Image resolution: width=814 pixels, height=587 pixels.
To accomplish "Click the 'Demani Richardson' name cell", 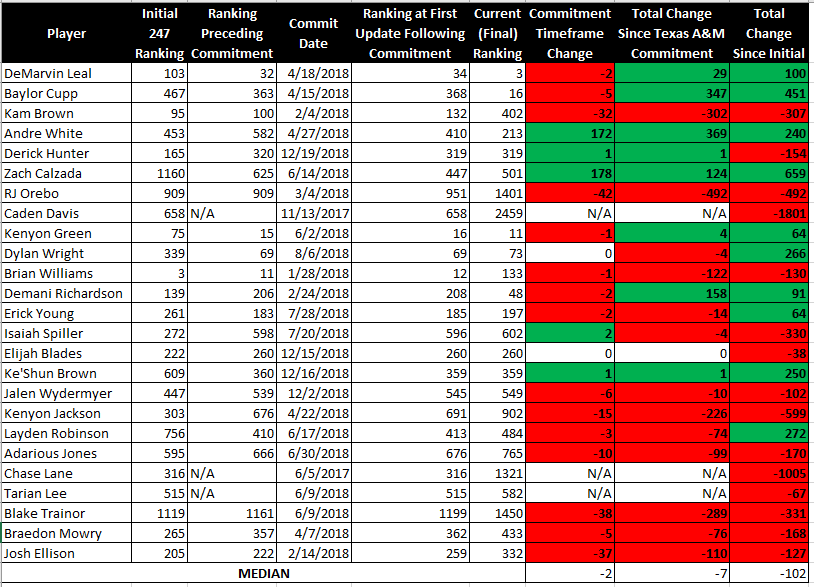I will [66, 293].
